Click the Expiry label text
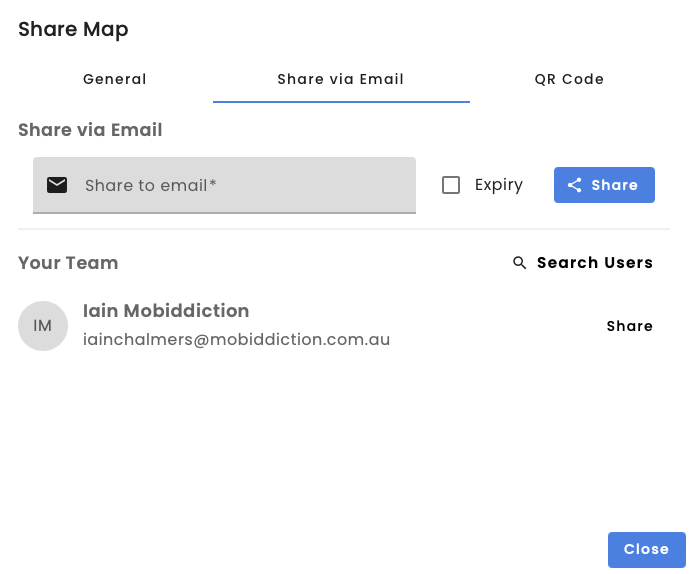692x574 pixels. tap(499, 185)
